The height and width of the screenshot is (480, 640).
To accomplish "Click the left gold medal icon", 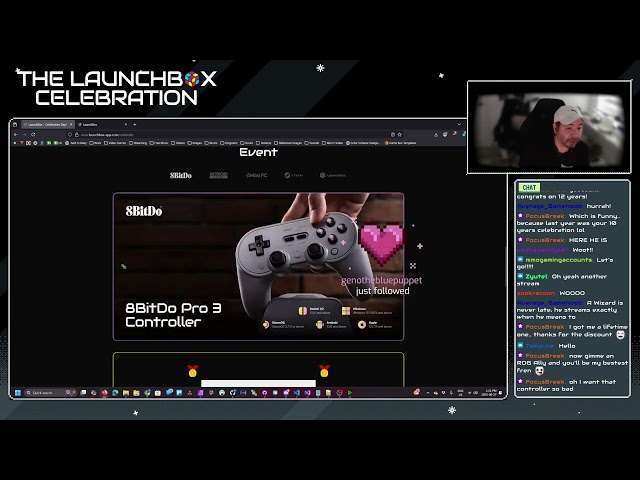I will (x=192, y=371).
